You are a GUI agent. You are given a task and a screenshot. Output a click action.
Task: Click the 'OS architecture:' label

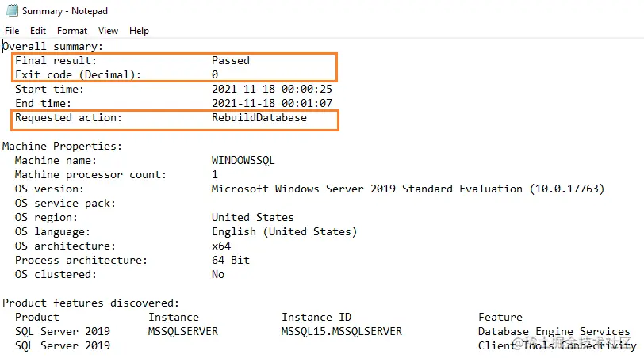point(65,246)
